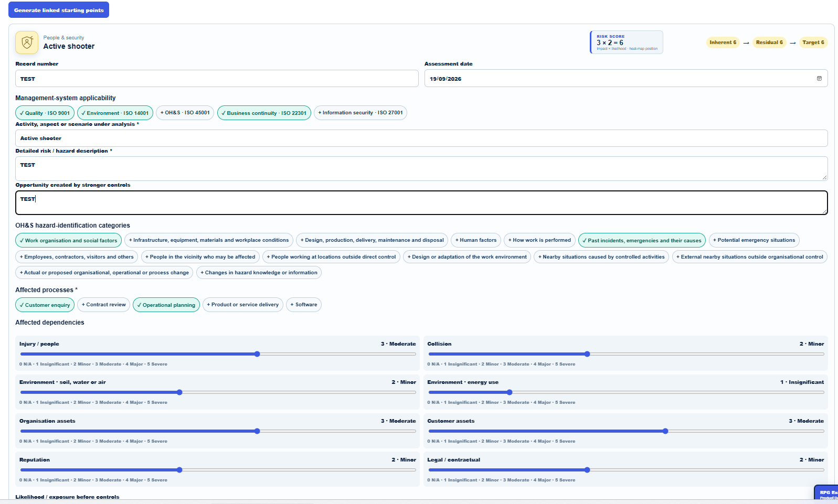Click Generate linked starting points button
Screen dimensions: 838x504
[x=59, y=10]
